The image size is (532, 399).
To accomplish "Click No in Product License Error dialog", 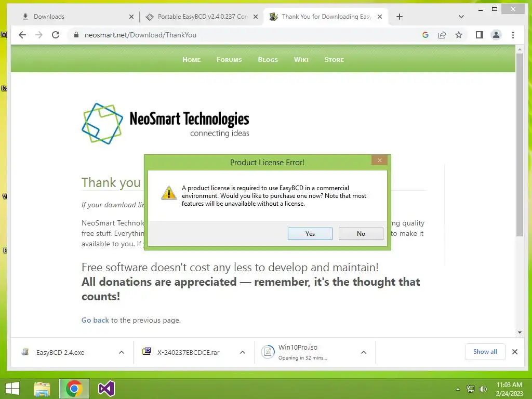I will point(361,233).
